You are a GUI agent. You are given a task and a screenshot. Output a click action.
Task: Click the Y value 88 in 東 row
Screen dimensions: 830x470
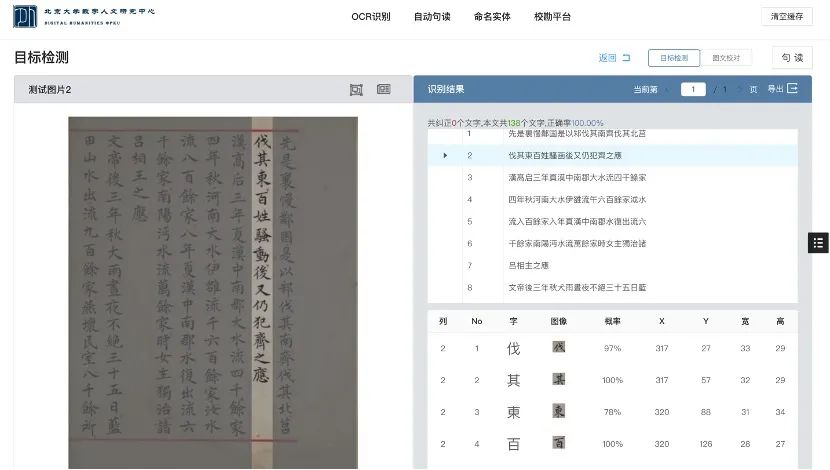(706, 412)
